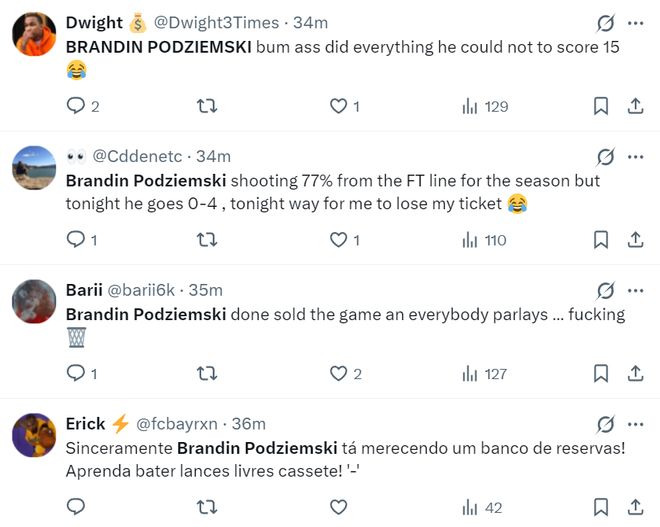
Task: Click Dwight's profile picture
Action: pyautogui.click(x=34, y=35)
